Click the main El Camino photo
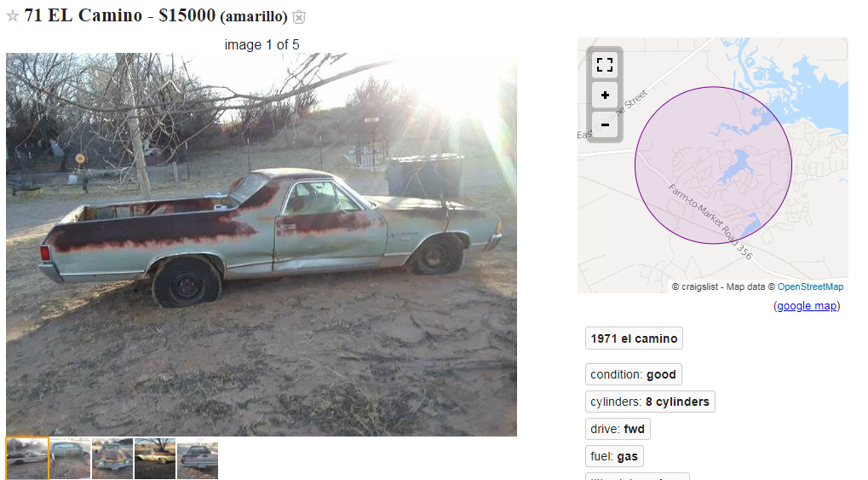Viewport: 868px width, 480px height. pos(262,245)
